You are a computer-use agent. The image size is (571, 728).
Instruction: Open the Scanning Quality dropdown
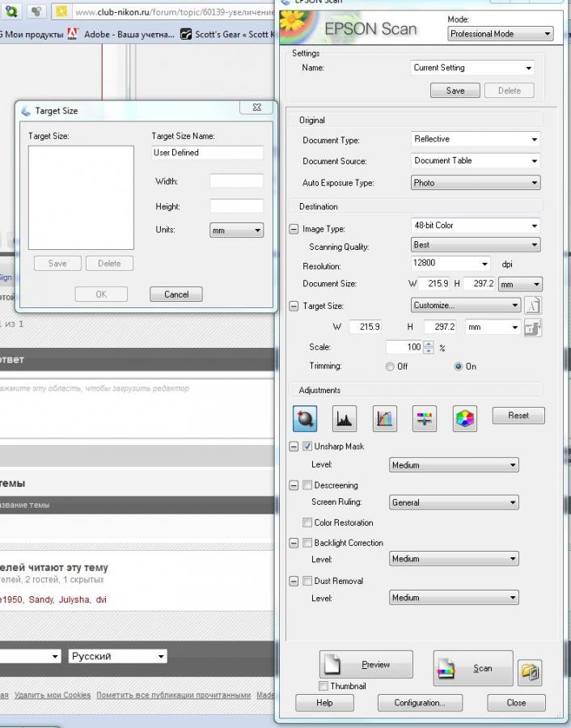476,244
